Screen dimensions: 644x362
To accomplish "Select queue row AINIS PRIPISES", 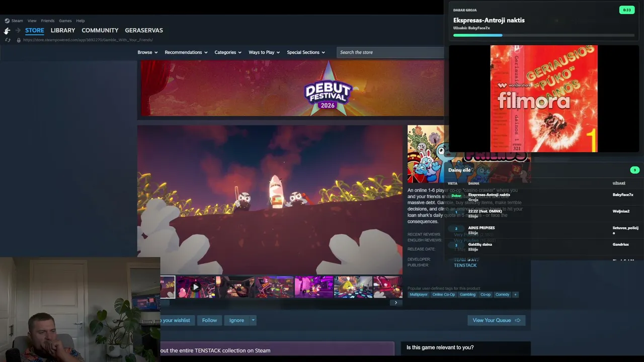I will tap(544, 230).
